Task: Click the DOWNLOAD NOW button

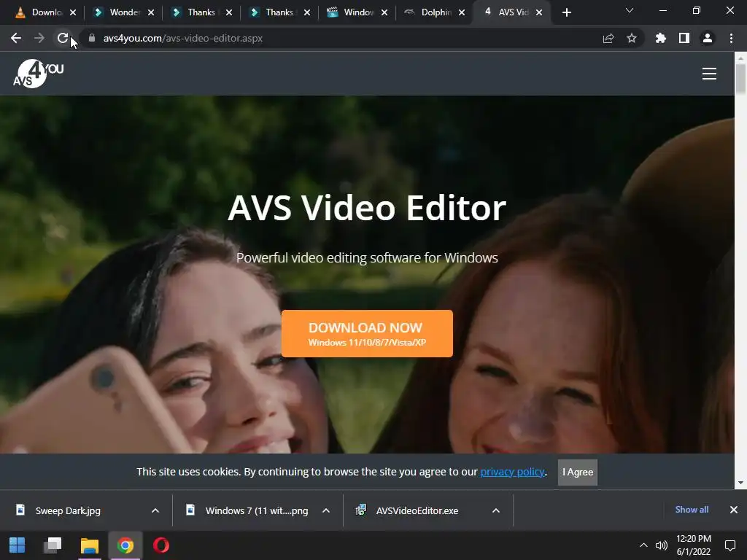Action: tap(367, 333)
